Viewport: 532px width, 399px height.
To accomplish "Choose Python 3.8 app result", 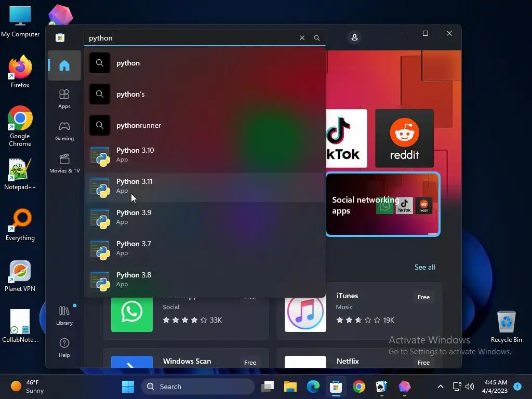I will [x=205, y=280].
